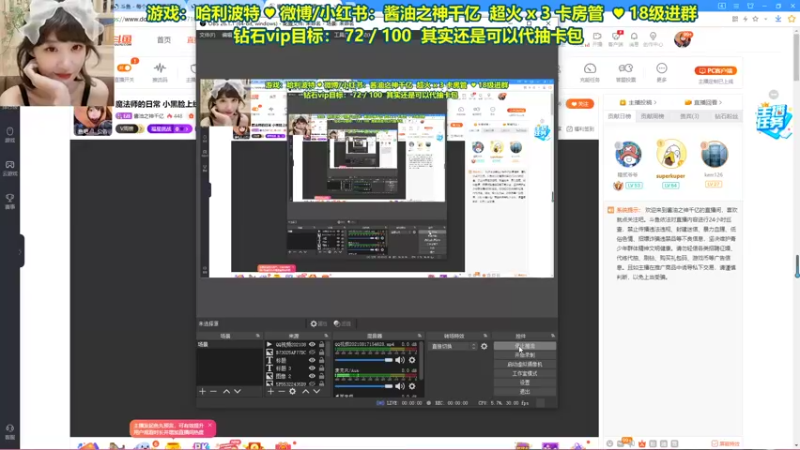Remove selected source in OBS sources panel
Viewport: 800px width, 450px height.
pyautogui.click(x=281, y=391)
